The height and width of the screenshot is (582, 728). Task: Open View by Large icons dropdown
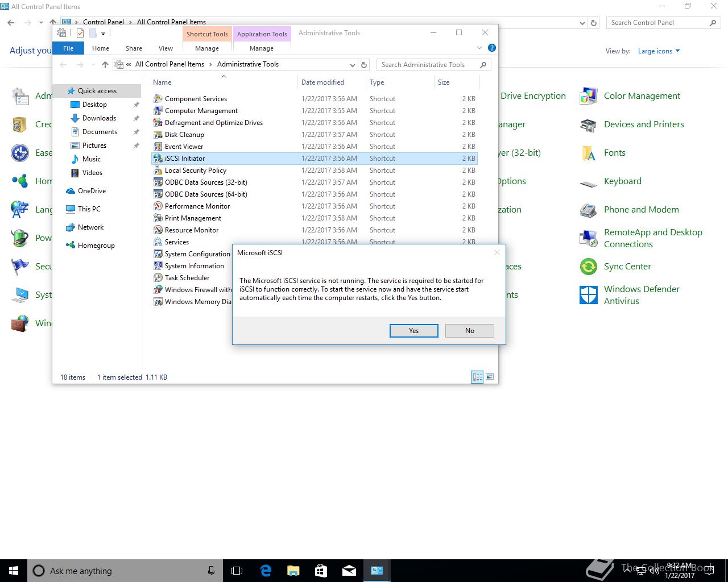click(x=659, y=51)
